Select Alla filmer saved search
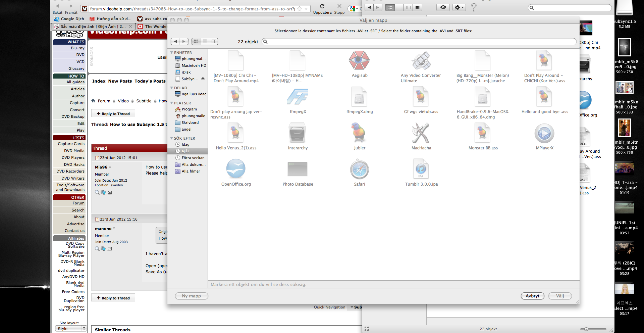 pos(187,171)
